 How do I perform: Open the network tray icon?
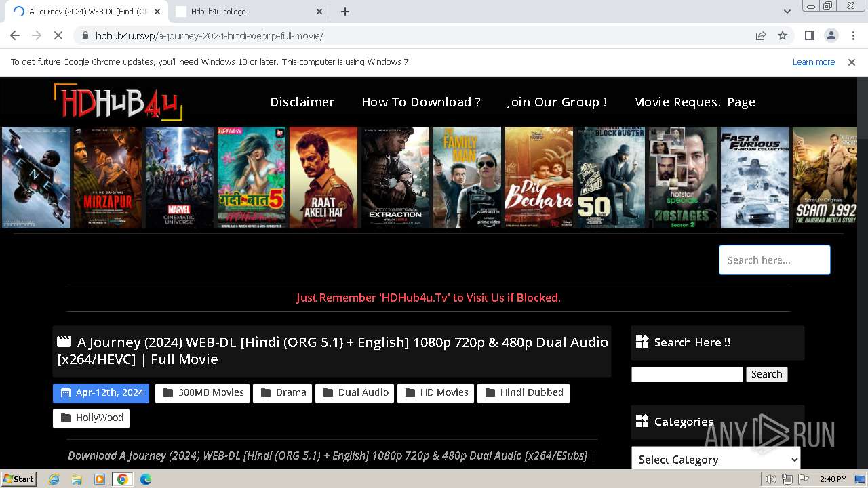pos(787,479)
